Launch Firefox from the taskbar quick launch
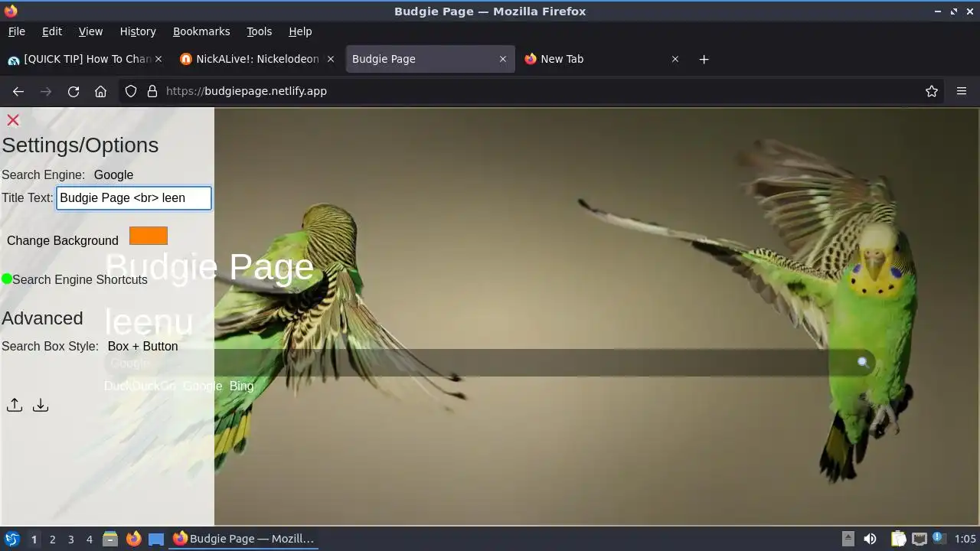The width and height of the screenshot is (980, 551). point(133,539)
